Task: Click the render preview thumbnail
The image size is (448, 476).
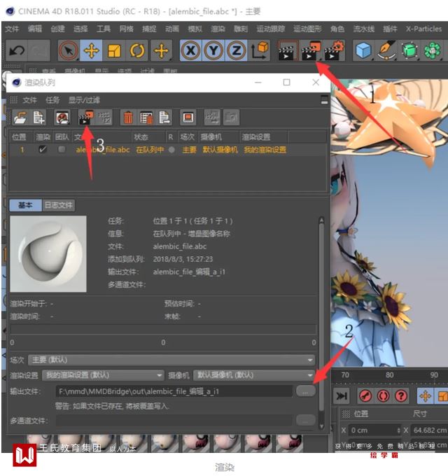Action: click(x=48, y=254)
